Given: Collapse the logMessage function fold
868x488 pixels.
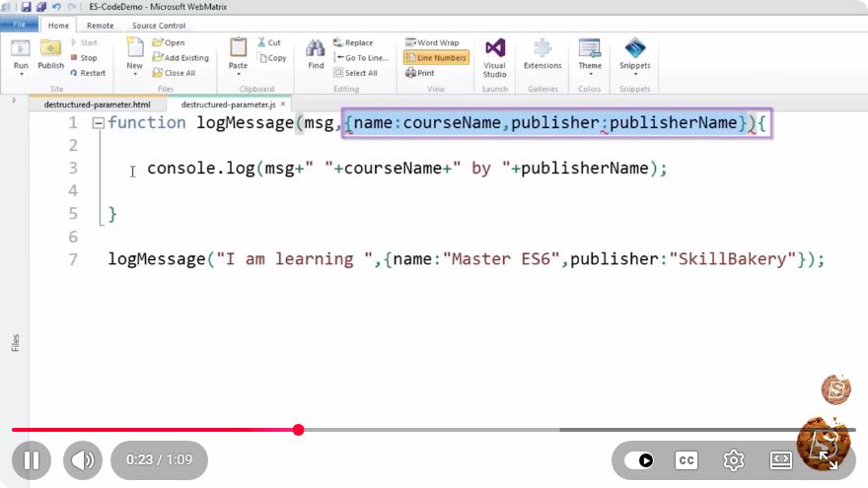Looking at the screenshot, I should (x=98, y=123).
